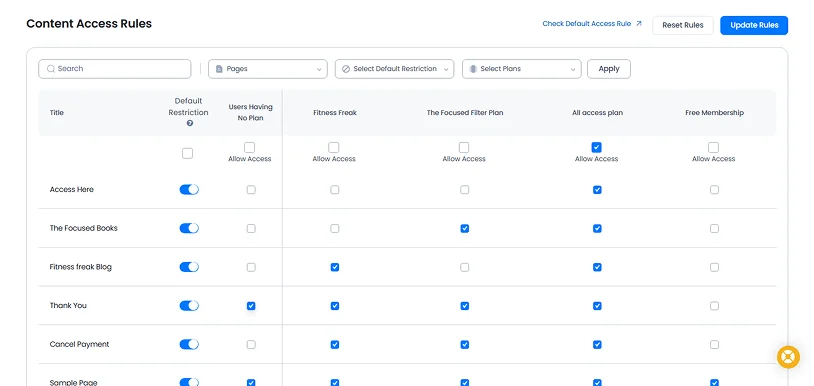Image resolution: width=814 pixels, height=386 pixels.
Task: Check The Focused Books under Free Membership
Action: coord(714,228)
